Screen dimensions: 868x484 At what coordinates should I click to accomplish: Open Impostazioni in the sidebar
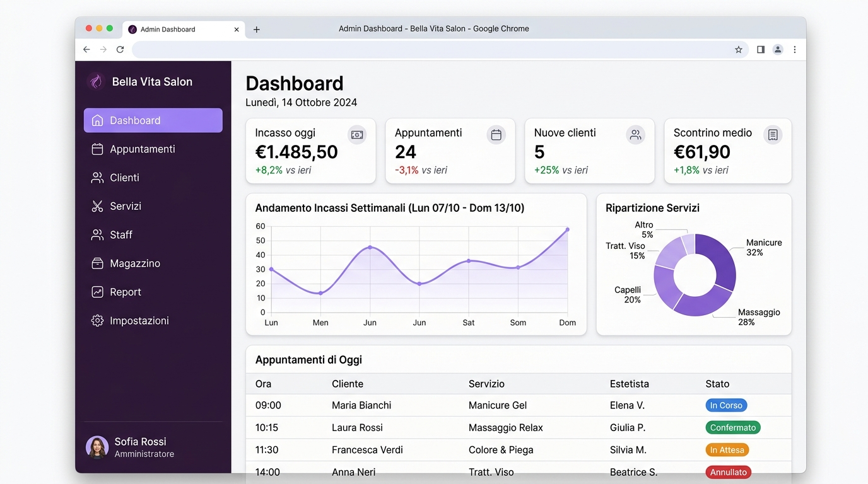point(153,321)
